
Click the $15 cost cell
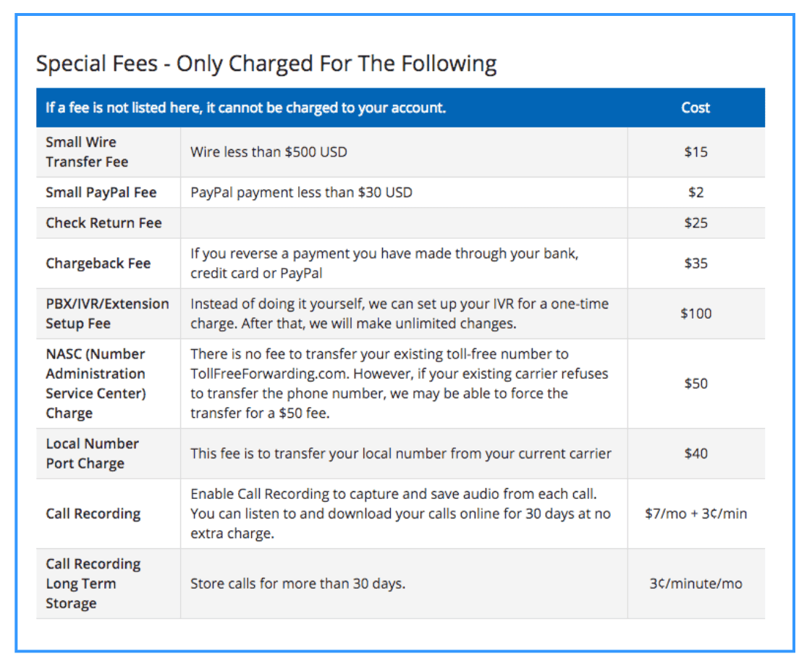[x=695, y=152]
